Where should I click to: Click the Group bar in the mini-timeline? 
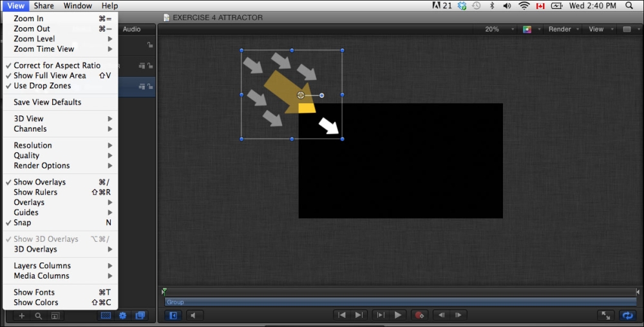point(399,302)
